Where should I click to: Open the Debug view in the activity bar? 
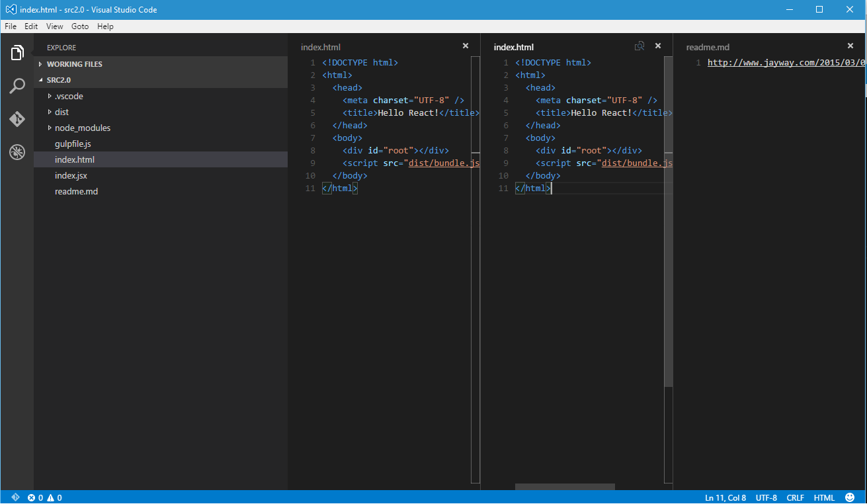(x=17, y=152)
